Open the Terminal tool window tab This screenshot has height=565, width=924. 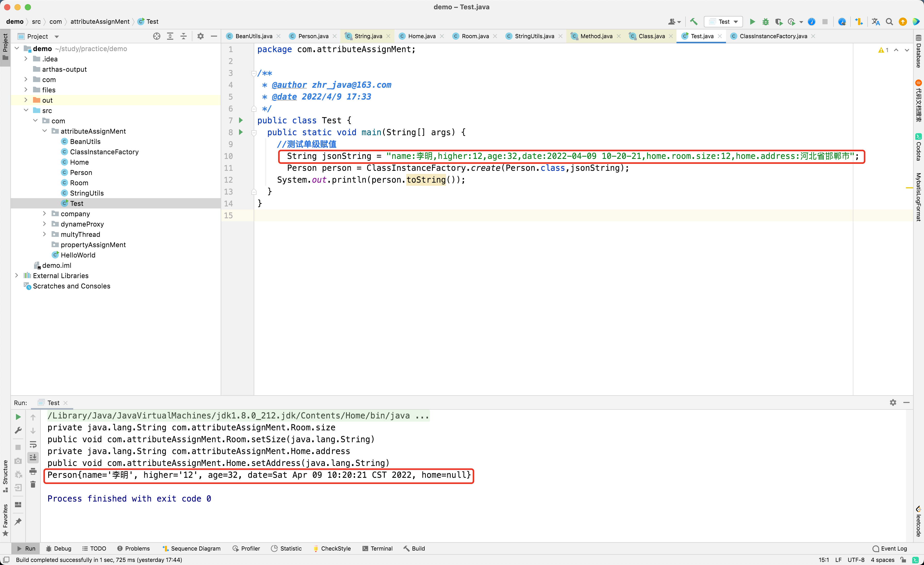tap(378, 548)
